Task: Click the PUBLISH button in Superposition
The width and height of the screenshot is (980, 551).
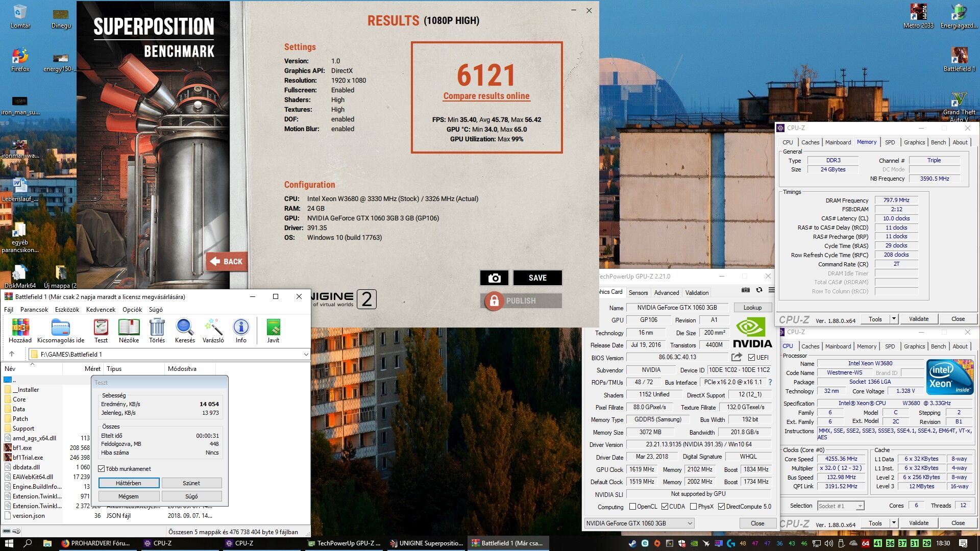Action: [x=521, y=301]
